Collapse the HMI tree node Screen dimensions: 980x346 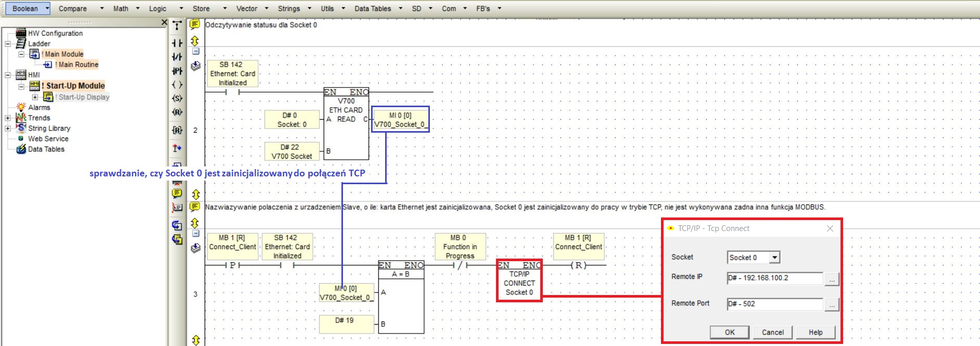click(x=8, y=75)
